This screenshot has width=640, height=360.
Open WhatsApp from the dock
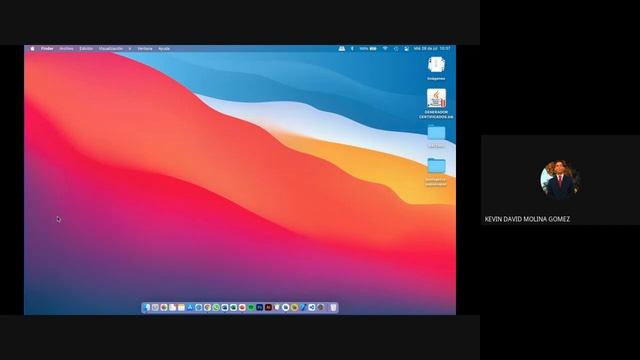(216, 307)
